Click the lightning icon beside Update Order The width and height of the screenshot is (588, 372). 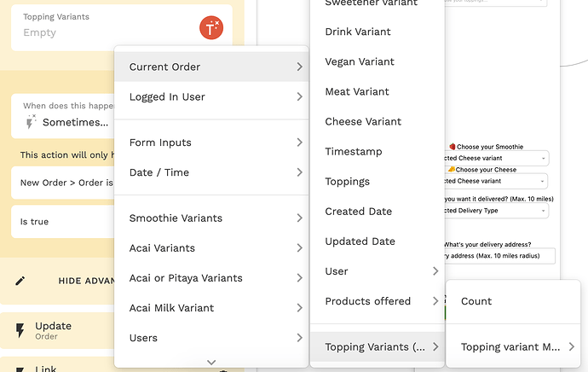[20, 330]
